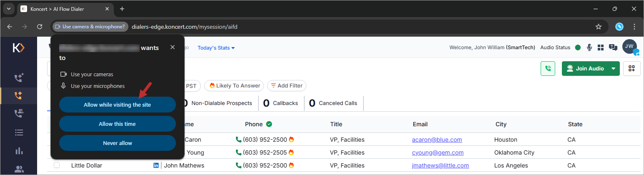The height and width of the screenshot is (175, 644).
Task: Sort by the Title column header
Action: tap(336, 124)
